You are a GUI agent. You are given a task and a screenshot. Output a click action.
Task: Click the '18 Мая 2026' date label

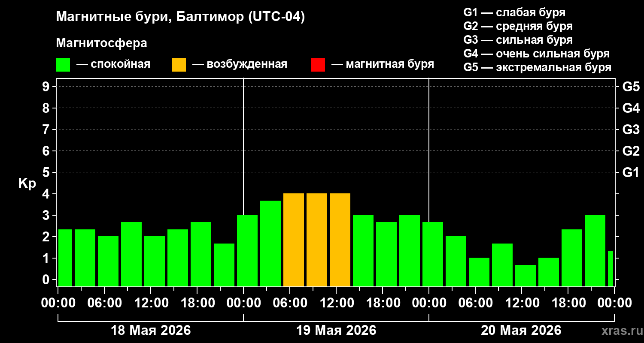[x=151, y=330]
